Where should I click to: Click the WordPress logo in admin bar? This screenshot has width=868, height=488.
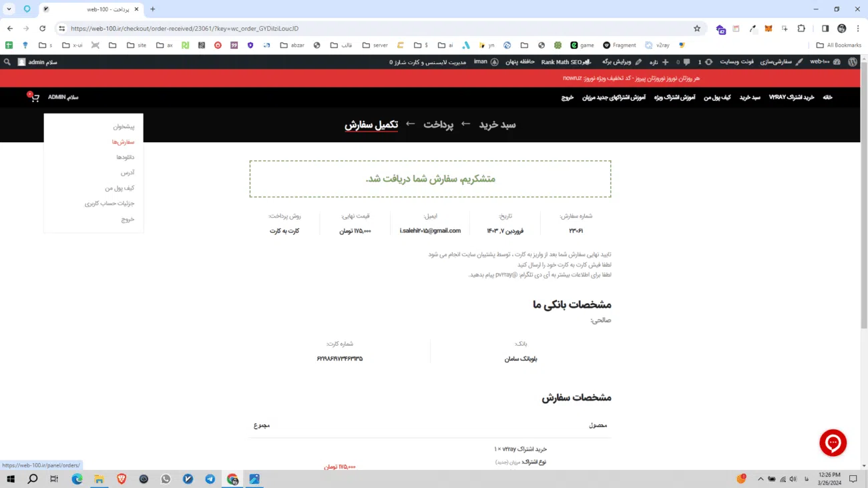pos(853,62)
